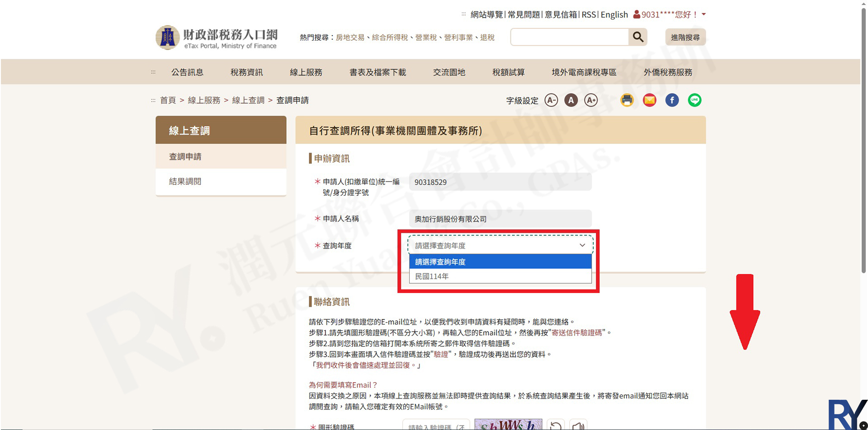This screenshot has width=868, height=430.
Task: Click the 房地交易 hot search link
Action: [x=350, y=37]
